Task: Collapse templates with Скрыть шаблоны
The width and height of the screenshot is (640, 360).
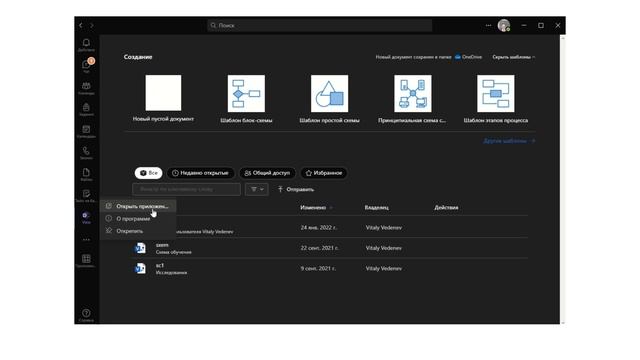Action: 513,57
